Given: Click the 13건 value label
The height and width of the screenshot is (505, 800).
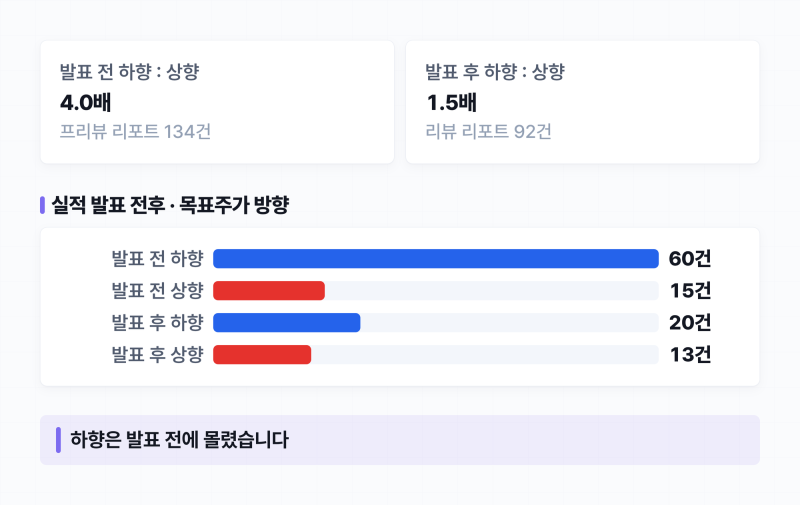Looking at the screenshot, I should tap(690, 355).
